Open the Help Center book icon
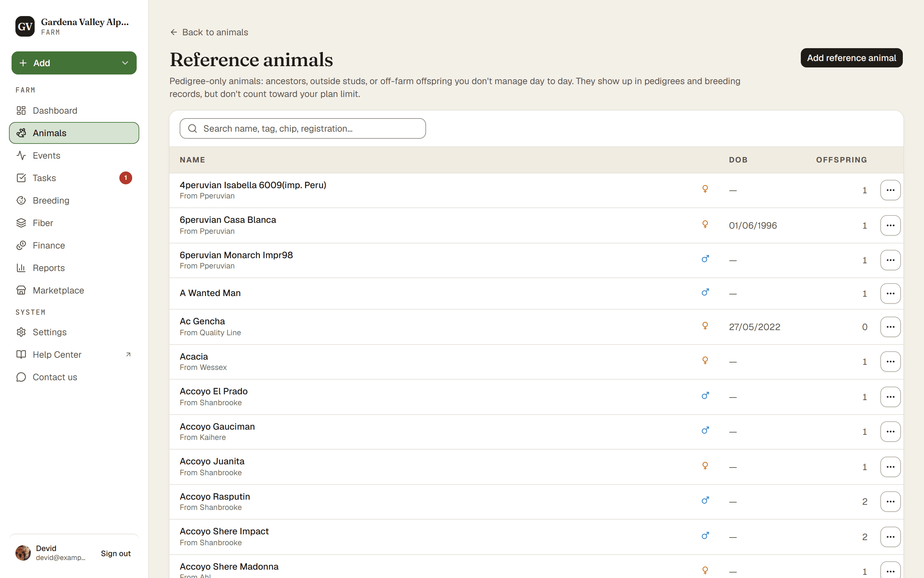 coord(21,355)
